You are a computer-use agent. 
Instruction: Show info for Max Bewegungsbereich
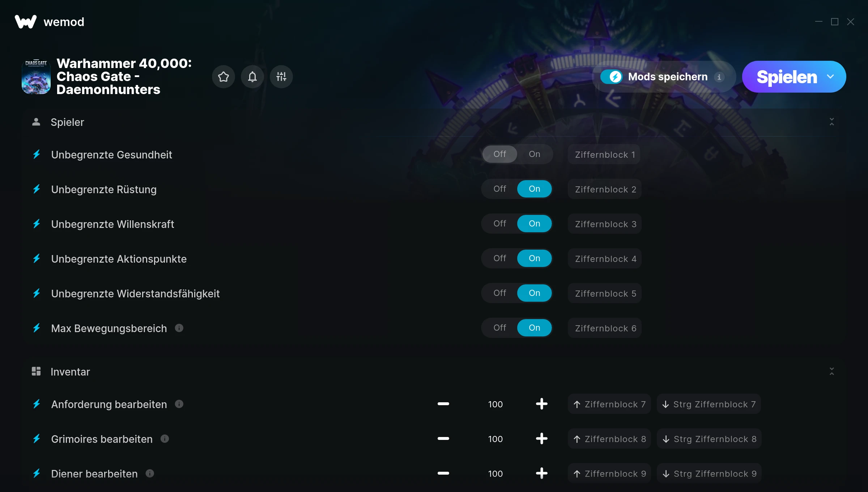point(179,328)
